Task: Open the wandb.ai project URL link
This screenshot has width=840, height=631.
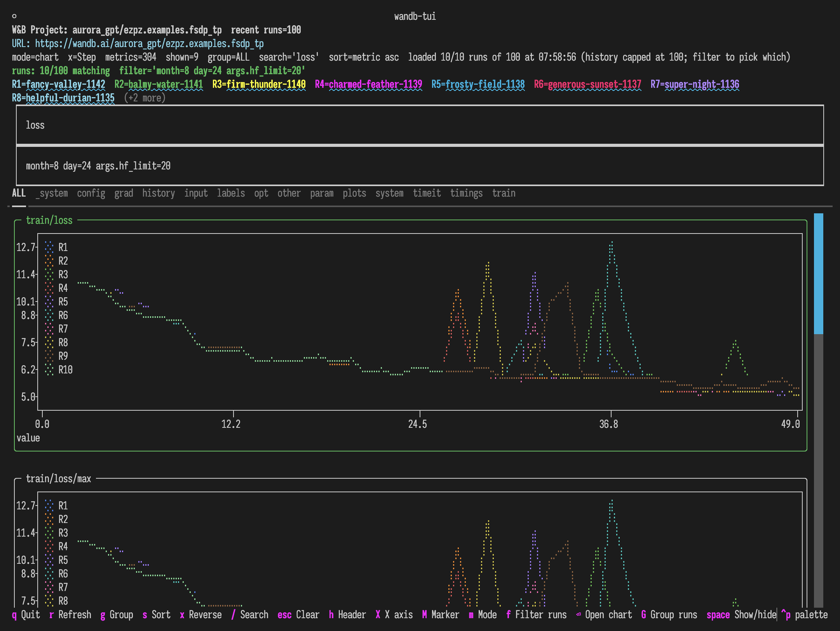Action: (x=149, y=44)
